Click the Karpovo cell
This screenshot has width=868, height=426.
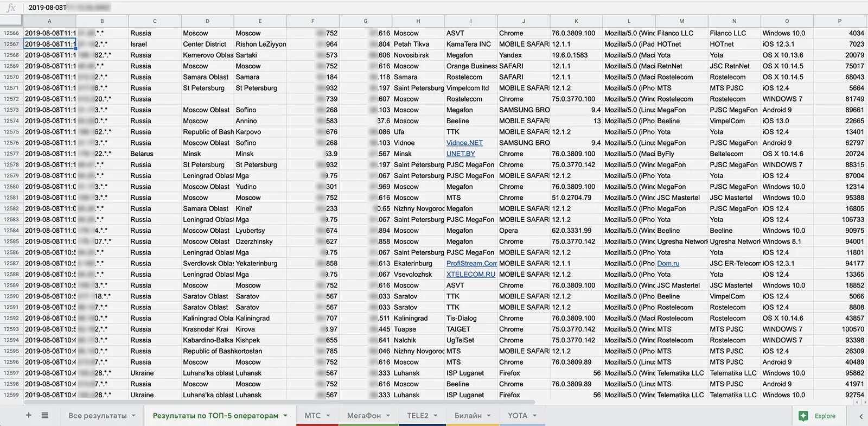[260, 132]
